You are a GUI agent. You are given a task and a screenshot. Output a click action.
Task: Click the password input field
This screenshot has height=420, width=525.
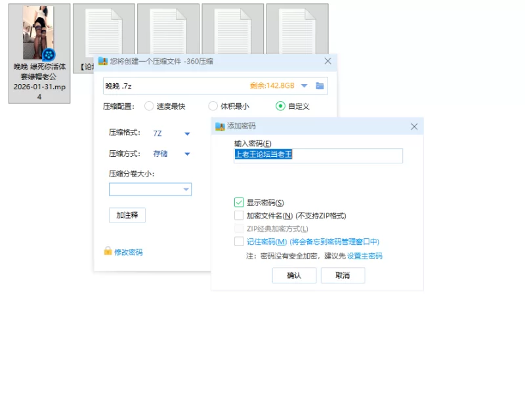(x=318, y=156)
